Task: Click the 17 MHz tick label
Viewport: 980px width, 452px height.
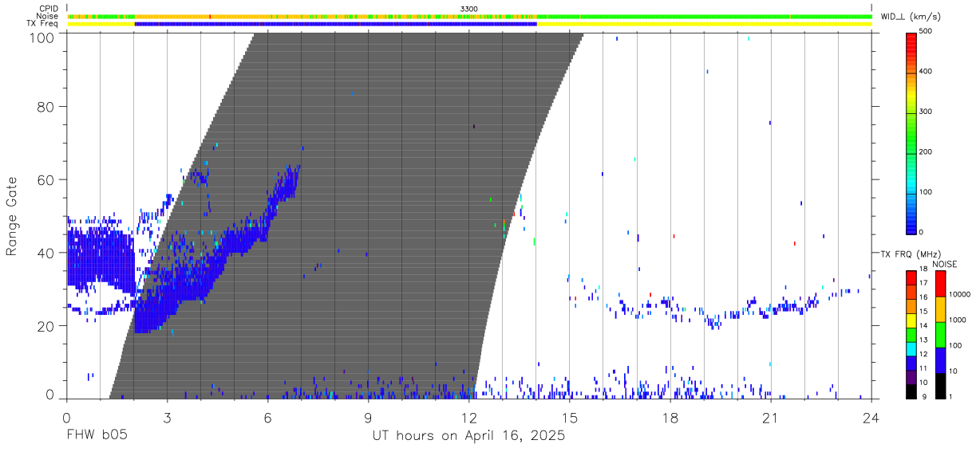Action: (x=923, y=283)
